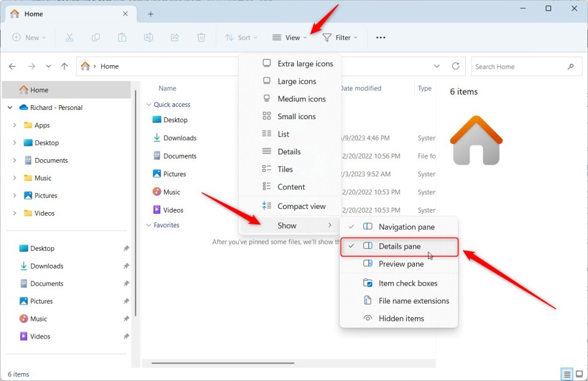This screenshot has width=588, height=381.
Task: Switch to large thumbnails view in status bar
Action: (579, 374)
